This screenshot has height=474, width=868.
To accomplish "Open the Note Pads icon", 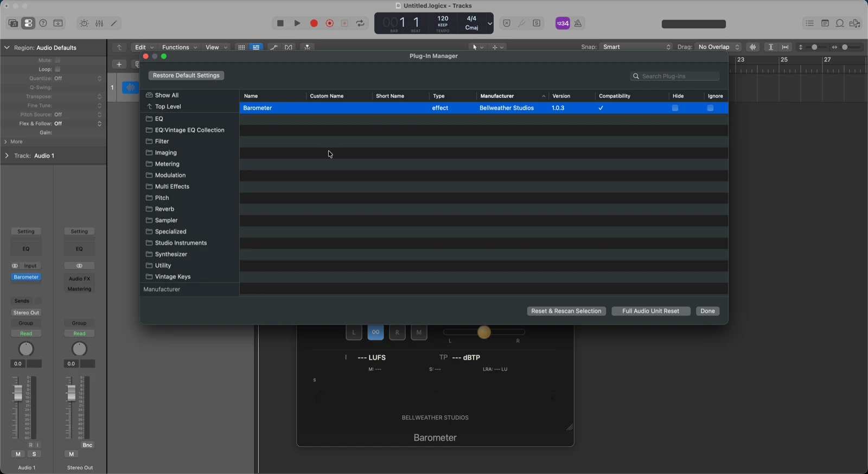I will click(x=825, y=23).
